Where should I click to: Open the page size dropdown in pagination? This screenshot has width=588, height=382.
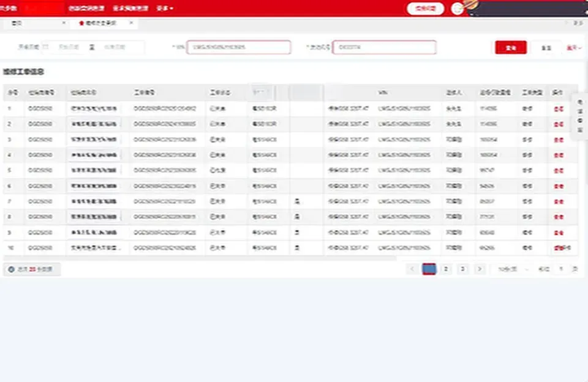[513, 269]
